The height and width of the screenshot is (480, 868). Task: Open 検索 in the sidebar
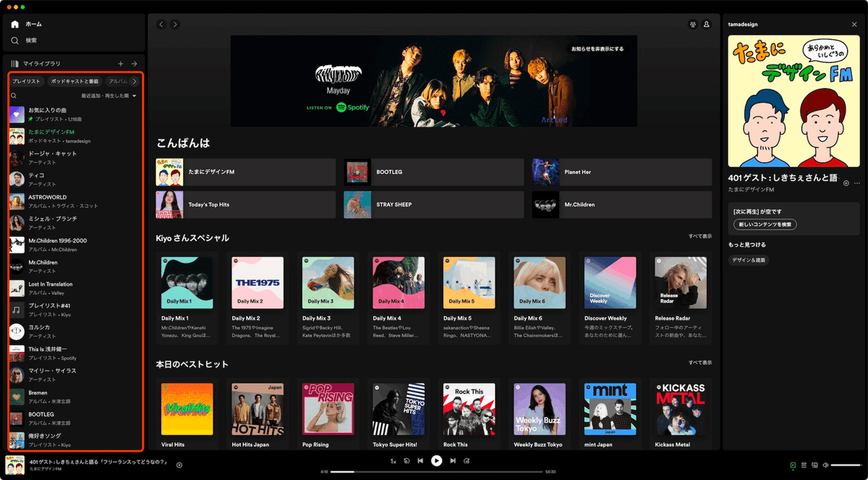[x=24, y=41]
